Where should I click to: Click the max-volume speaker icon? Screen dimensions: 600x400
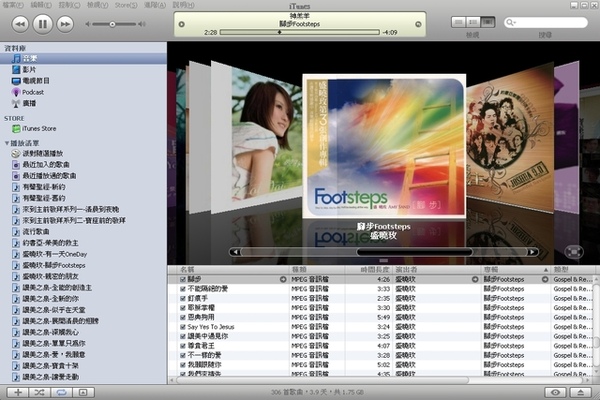click(x=142, y=24)
